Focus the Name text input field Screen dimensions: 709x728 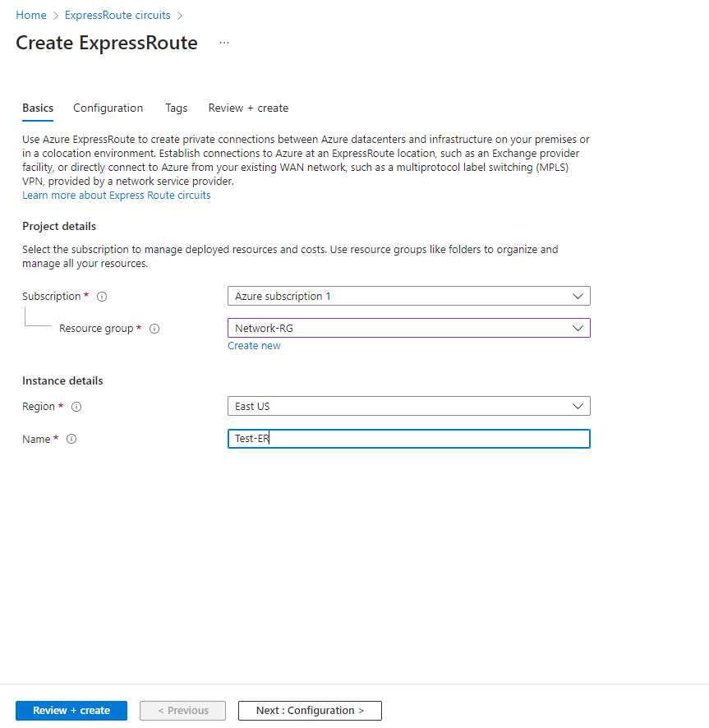click(x=408, y=439)
